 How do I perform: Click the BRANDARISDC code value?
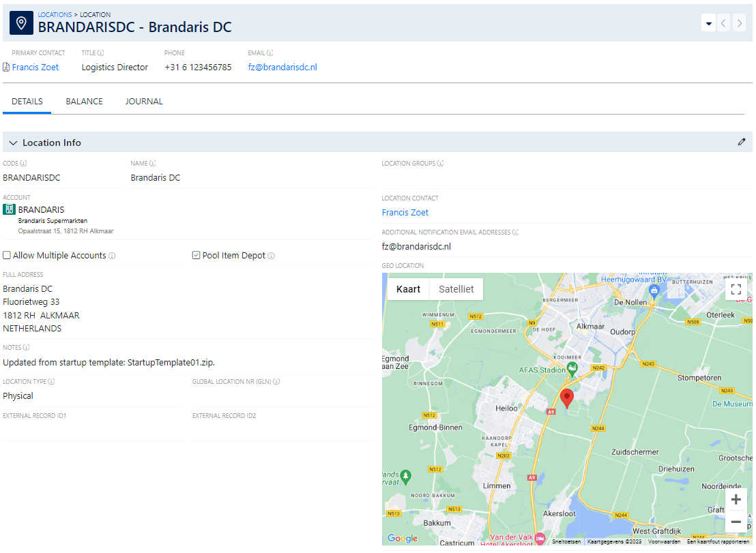[x=31, y=178]
